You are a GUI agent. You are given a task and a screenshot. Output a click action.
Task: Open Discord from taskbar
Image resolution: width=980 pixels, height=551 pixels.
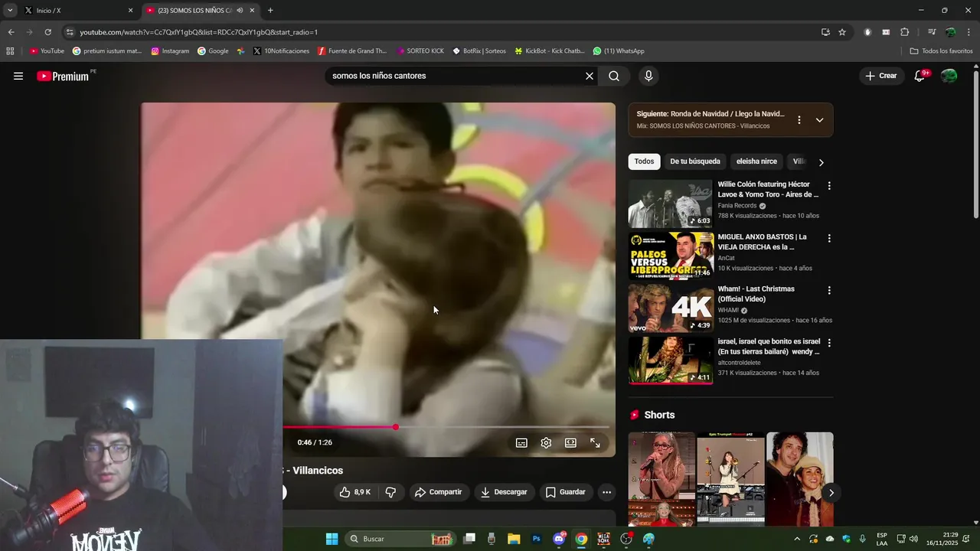pyautogui.click(x=559, y=539)
